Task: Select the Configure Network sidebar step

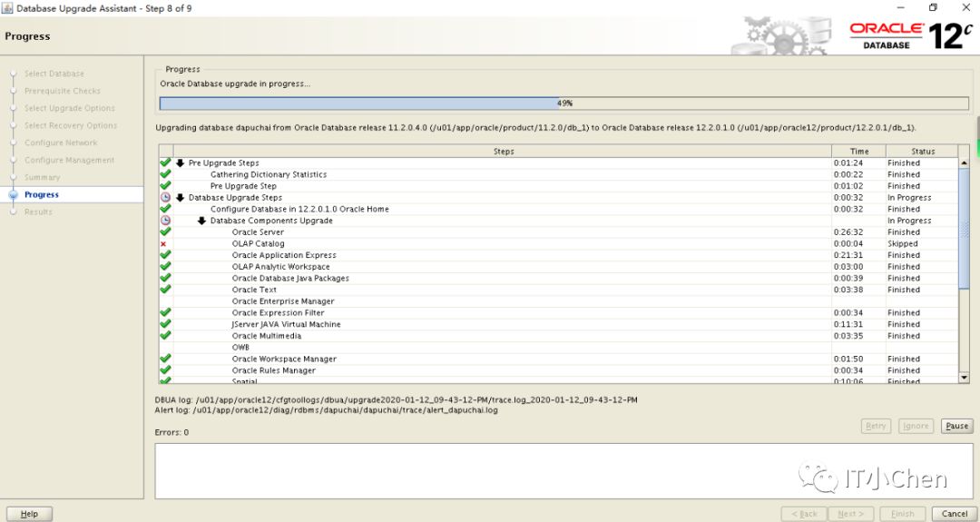Action: [x=61, y=143]
